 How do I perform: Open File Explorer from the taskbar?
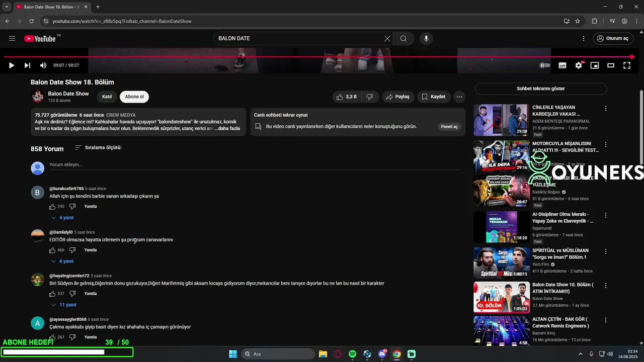[323, 354]
